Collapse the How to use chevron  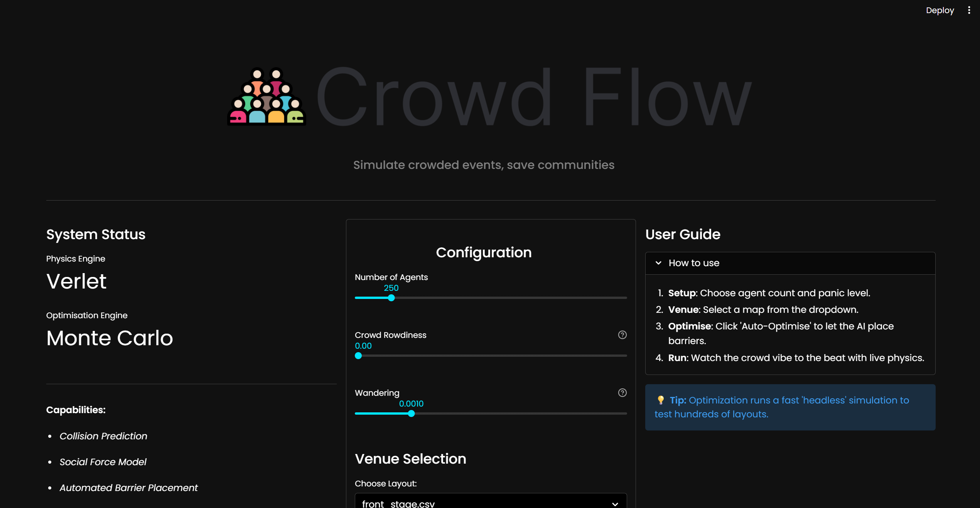[x=658, y=263]
